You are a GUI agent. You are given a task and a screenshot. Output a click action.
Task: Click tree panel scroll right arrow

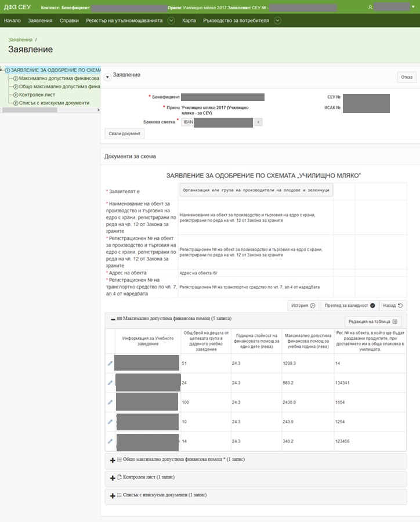click(98, 110)
